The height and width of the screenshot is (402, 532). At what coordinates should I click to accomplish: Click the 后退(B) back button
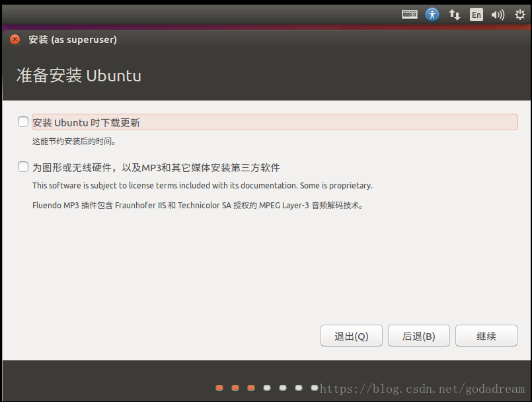coord(419,335)
